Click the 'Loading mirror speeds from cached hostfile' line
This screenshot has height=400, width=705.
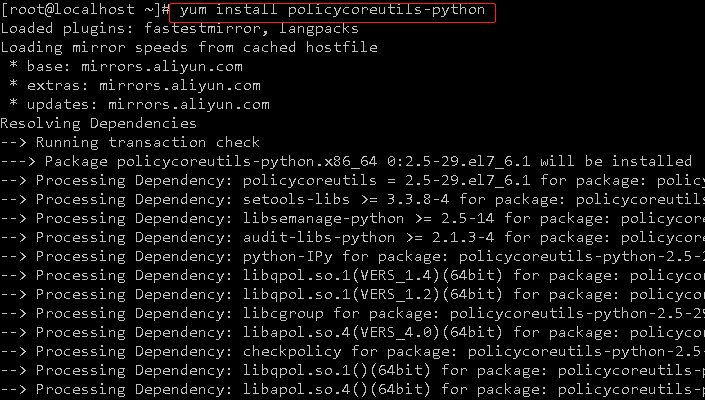click(x=189, y=48)
